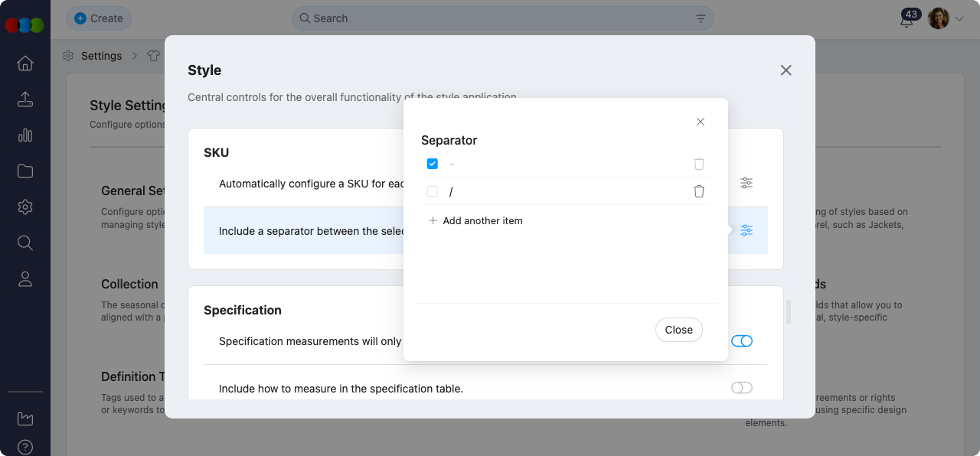Viewport: 980px width, 456px height.
Task: Click the Create button
Action: pos(99,18)
